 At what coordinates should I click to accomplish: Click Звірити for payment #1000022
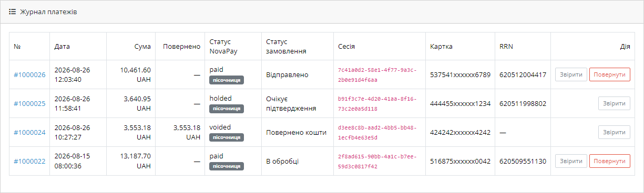[571, 161]
